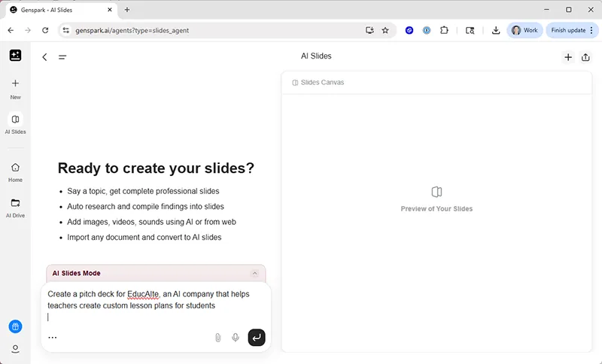This screenshot has height=364, width=602.
Task: Click the Genspark logo icon in sidebar
Action: point(15,56)
